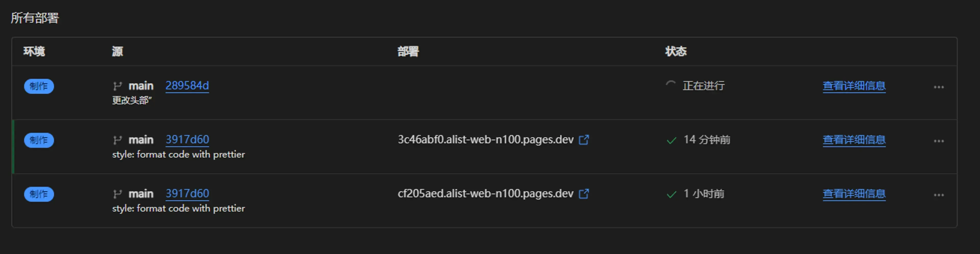Open external link icon for 3c46abf0 deployment

tap(584, 140)
